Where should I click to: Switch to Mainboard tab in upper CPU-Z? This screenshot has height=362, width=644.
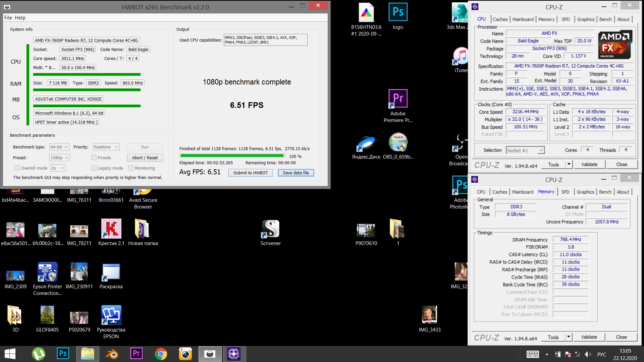[523, 19]
